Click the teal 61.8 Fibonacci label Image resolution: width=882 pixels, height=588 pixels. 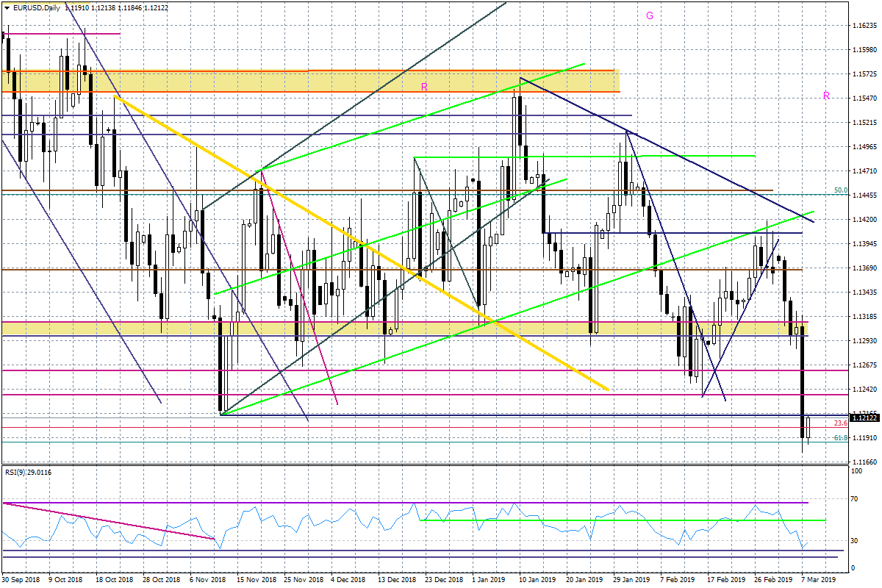point(841,437)
